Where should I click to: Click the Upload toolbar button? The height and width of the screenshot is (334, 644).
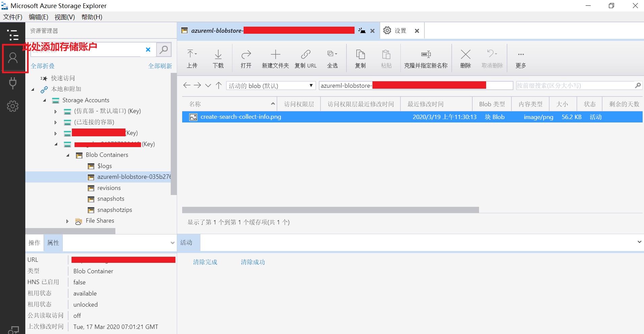pos(192,58)
